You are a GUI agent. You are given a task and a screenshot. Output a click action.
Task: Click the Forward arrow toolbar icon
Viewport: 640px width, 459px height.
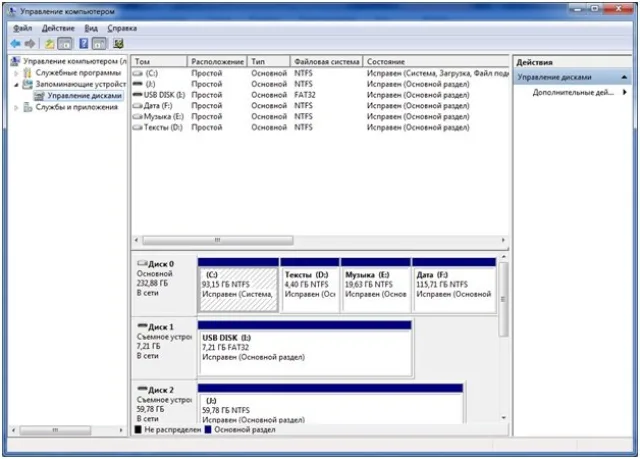point(29,43)
